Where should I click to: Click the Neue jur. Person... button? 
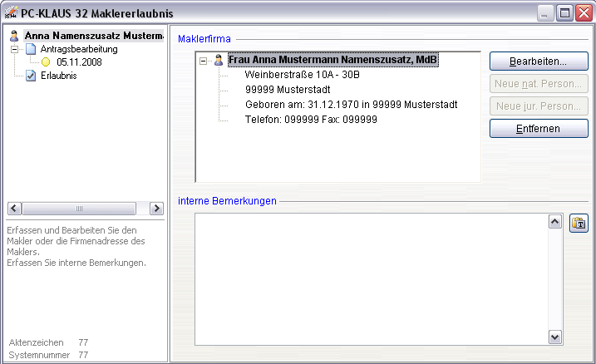coord(539,106)
